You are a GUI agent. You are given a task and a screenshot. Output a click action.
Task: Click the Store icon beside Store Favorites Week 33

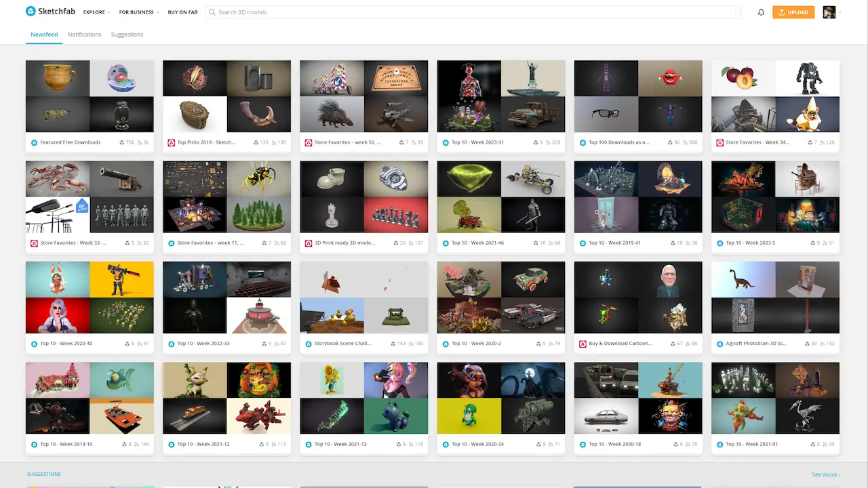pyautogui.click(x=34, y=243)
